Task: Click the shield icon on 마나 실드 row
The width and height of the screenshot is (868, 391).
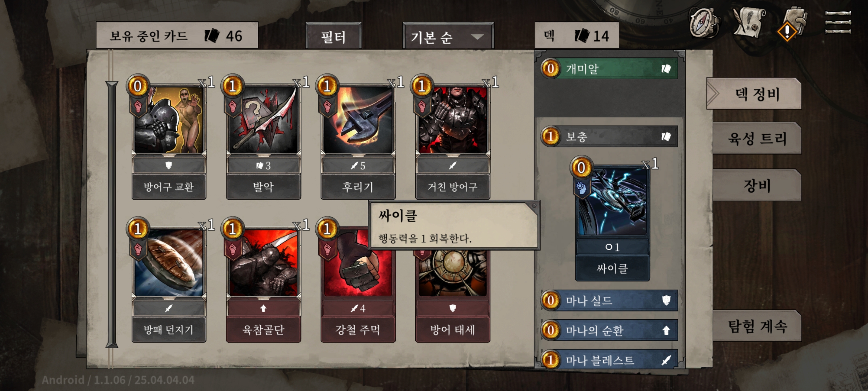Action: tap(666, 300)
